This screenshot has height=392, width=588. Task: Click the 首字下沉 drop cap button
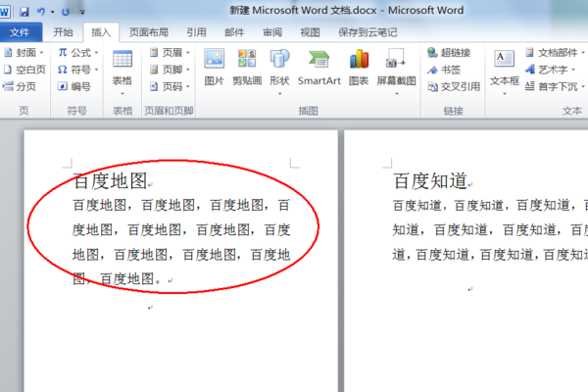tap(551, 86)
